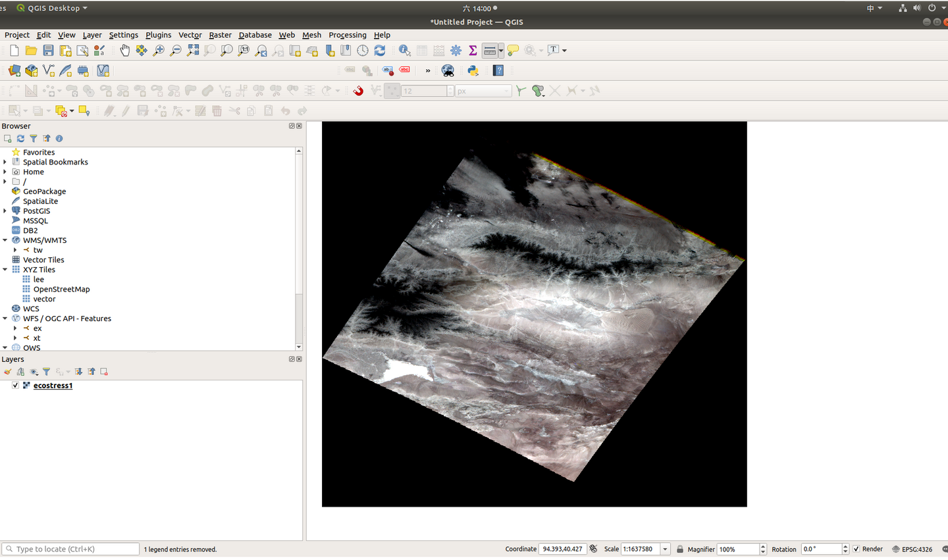This screenshot has height=560, width=948.
Task: Select the Pan Map hand tool
Action: pyautogui.click(x=124, y=51)
